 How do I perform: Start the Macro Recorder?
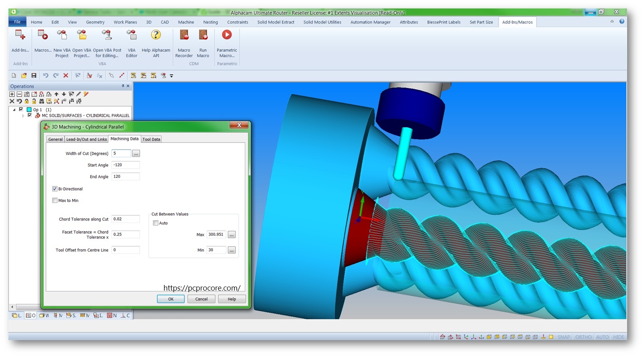[184, 43]
